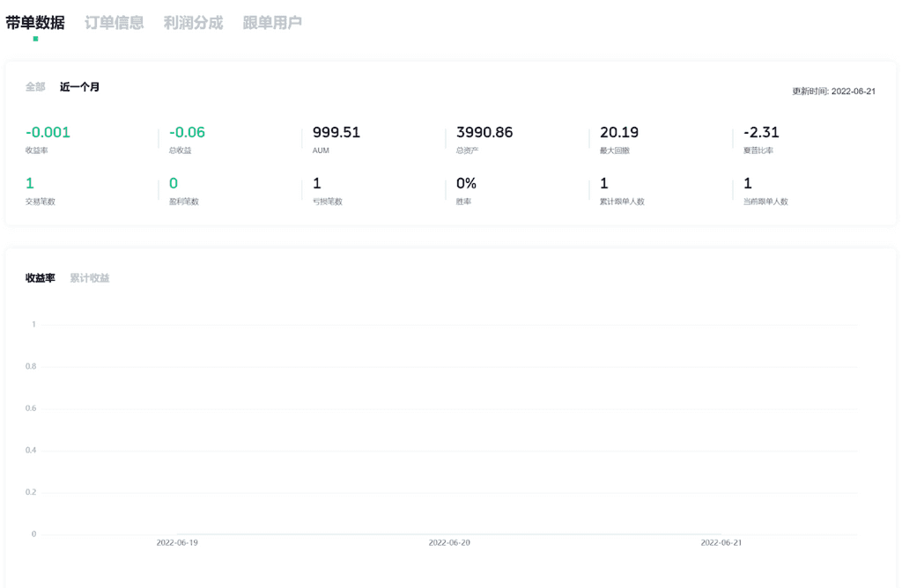Click the 2022-06-19 date on chart axis
902x588 pixels.
(x=177, y=543)
